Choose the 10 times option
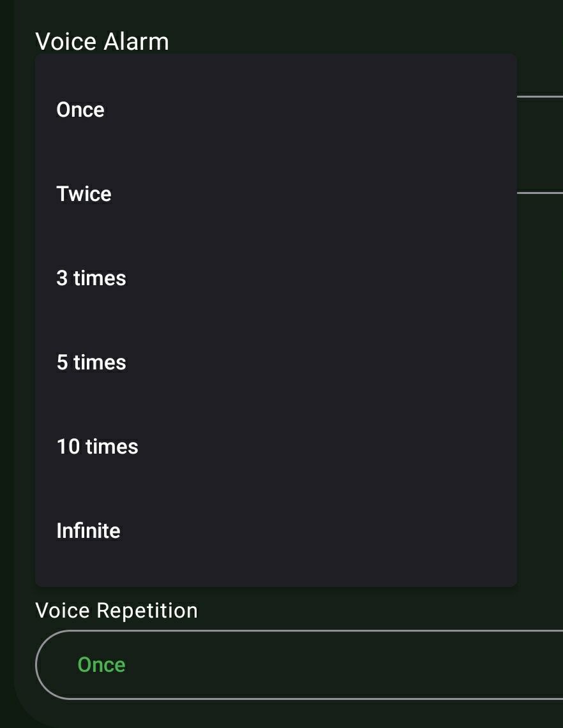 pyautogui.click(x=97, y=447)
